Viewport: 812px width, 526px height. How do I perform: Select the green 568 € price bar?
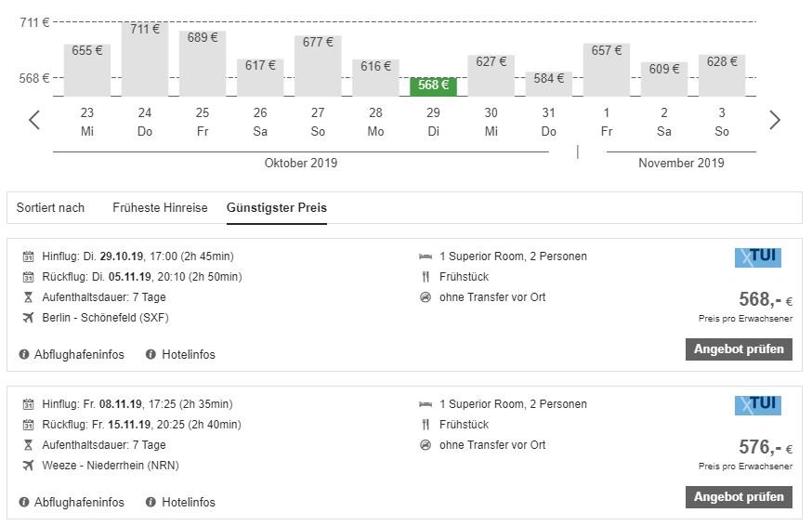click(434, 85)
